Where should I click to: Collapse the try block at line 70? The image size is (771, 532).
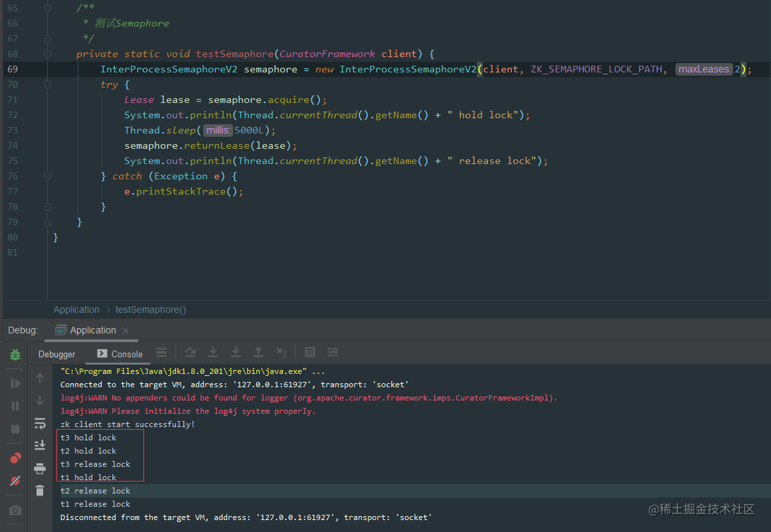[x=47, y=84]
